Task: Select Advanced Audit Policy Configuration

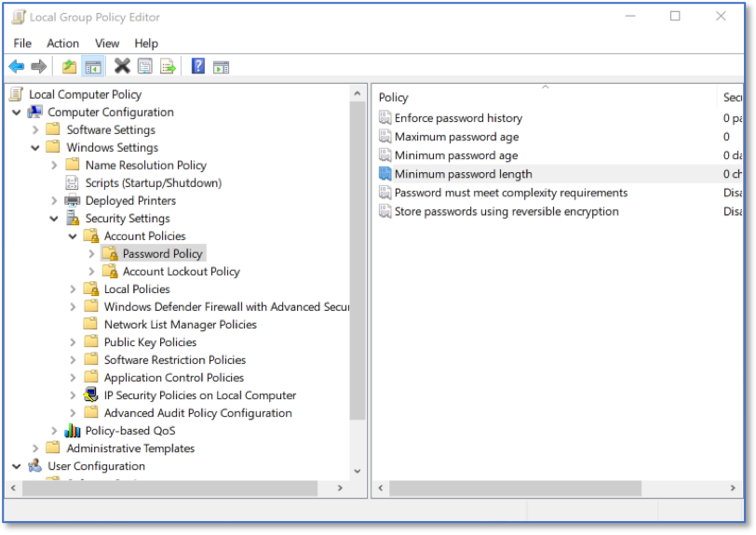Action: pyautogui.click(x=198, y=413)
